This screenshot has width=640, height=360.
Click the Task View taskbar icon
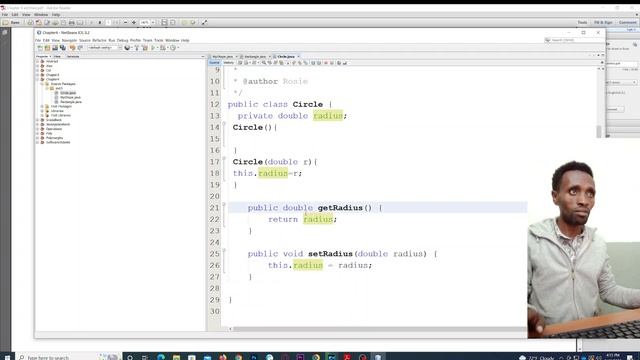[x=145, y=357]
